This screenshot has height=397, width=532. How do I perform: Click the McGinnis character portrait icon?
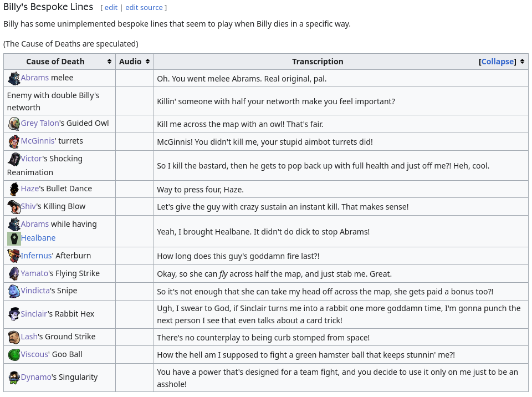coord(14,141)
